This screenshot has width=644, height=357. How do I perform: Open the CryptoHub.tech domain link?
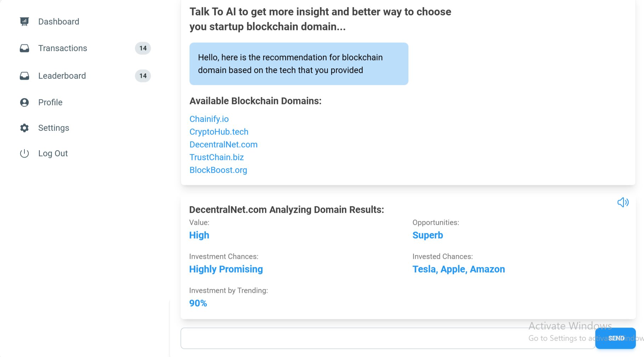[219, 132]
